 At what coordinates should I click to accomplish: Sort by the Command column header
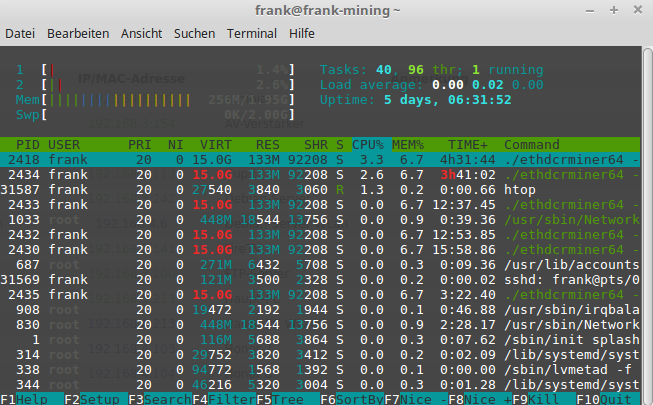pos(532,145)
